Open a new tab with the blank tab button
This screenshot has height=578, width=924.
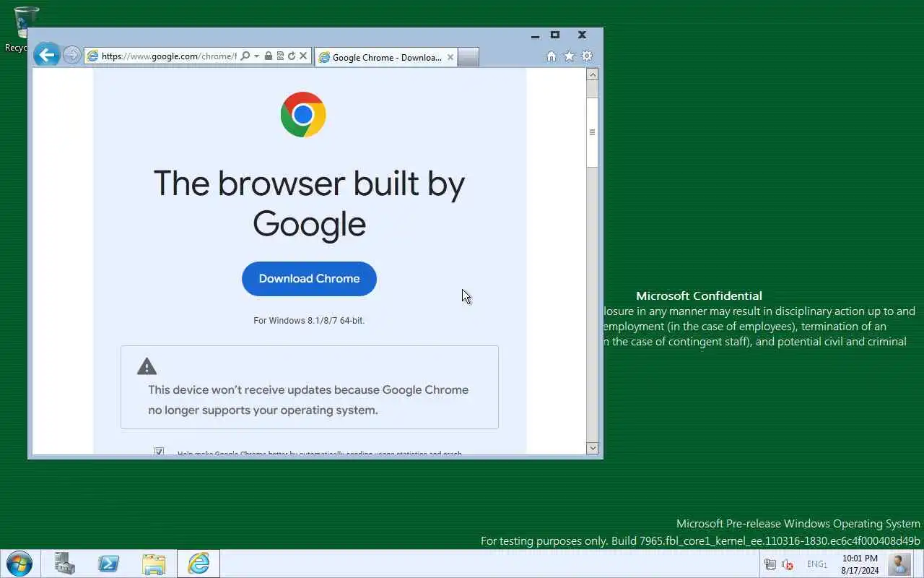click(468, 57)
